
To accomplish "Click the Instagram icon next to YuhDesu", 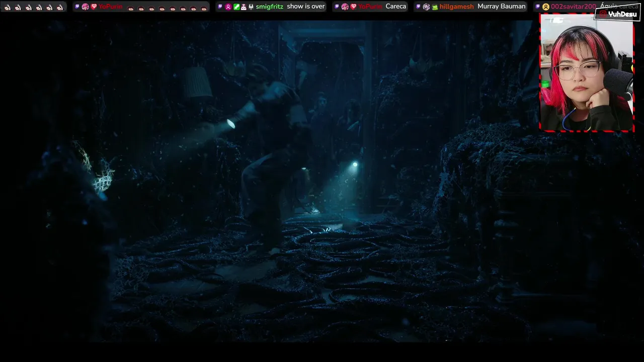I will click(603, 14).
